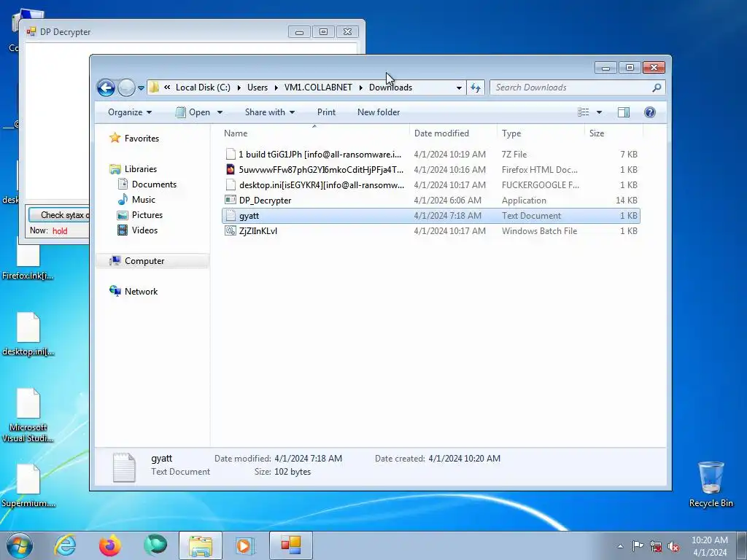Screen dimensions: 747x560
Task: Click Print in the toolbar
Action: 326,112
